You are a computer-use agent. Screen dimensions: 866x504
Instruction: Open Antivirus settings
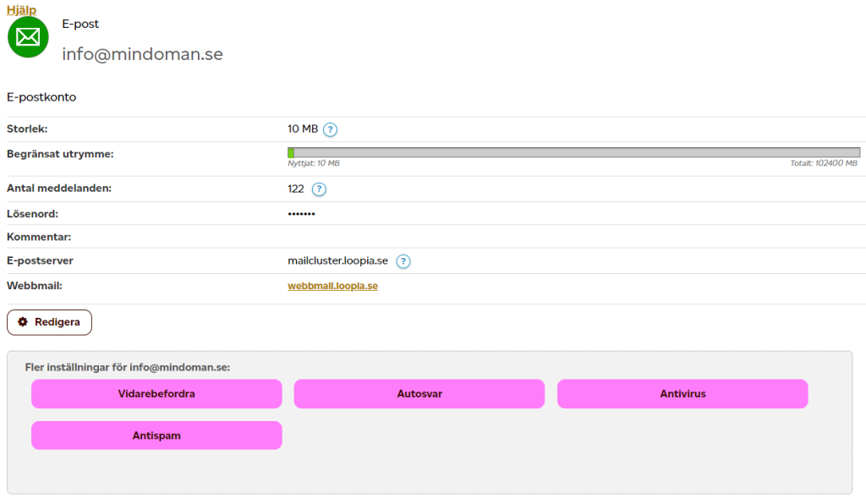pyautogui.click(x=682, y=394)
